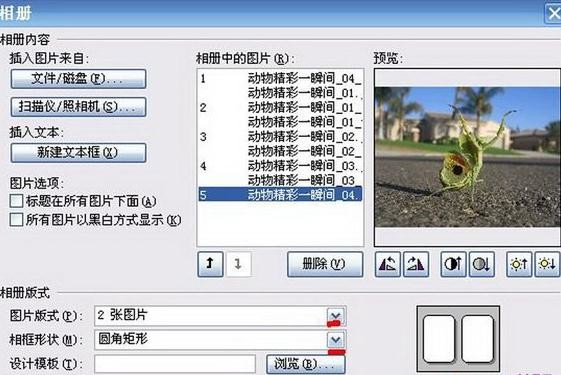Click the 删除 button
This screenshot has width=561, height=375.
[x=325, y=264]
